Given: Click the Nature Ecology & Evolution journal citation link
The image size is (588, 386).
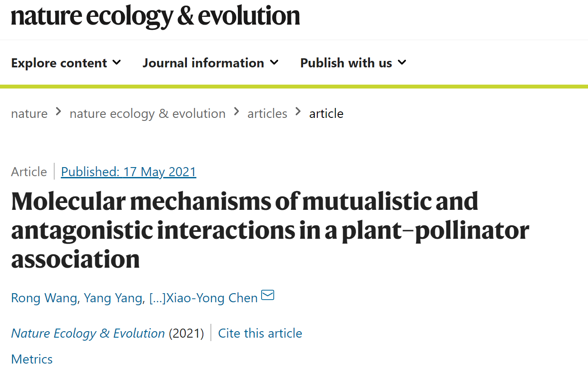Looking at the screenshot, I should [88, 333].
